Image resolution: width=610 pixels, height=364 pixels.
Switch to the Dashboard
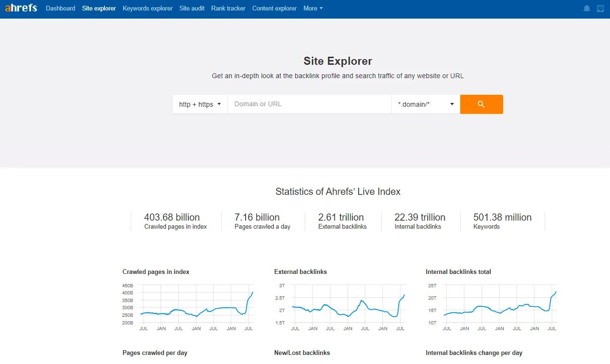[60, 8]
